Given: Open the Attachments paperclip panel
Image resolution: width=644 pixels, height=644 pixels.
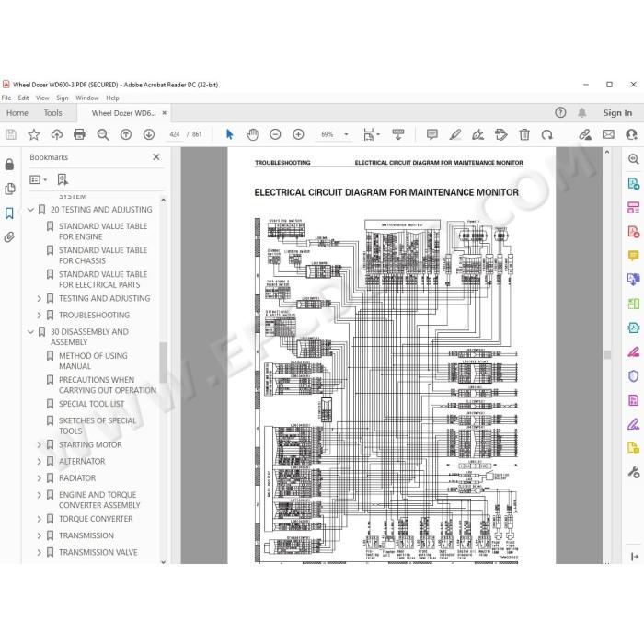Looking at the screenshot, I should coord(9,237).
